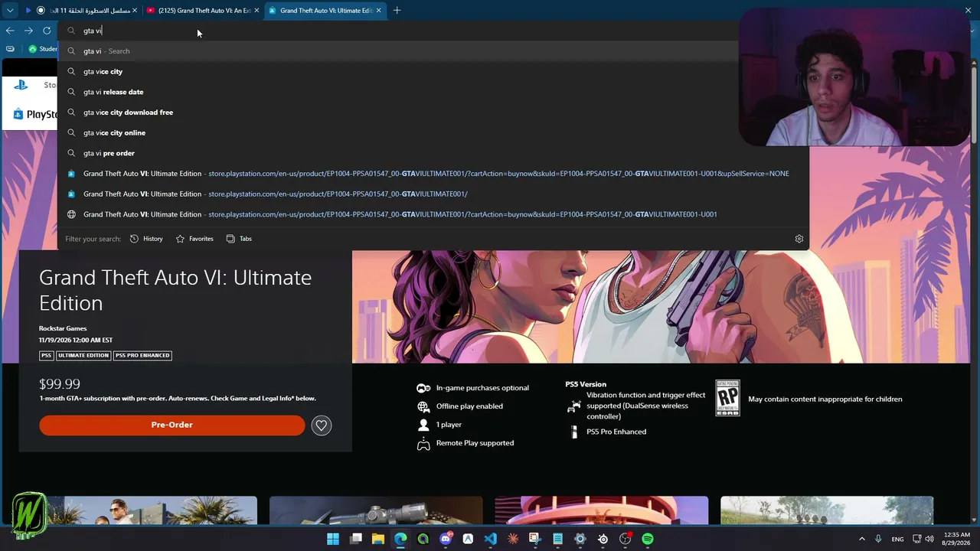980x551 pixels.
Task: Click the '1 player' person icon
Action: [423, 425]
